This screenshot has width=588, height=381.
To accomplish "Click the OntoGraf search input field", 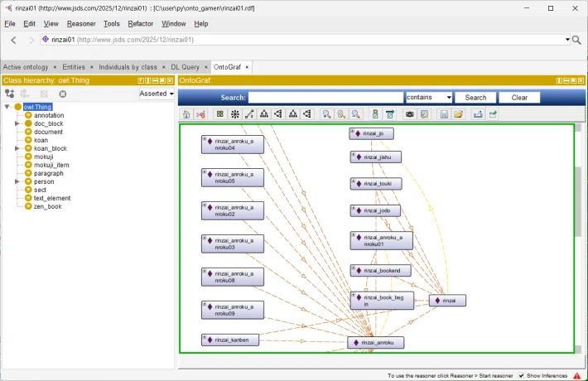I will (x=325, y=98).
